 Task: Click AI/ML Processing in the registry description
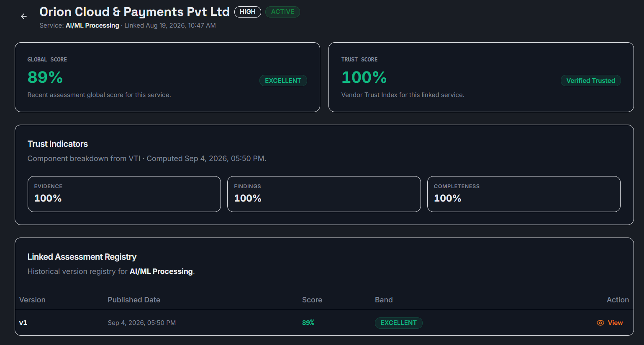point(161,271)
